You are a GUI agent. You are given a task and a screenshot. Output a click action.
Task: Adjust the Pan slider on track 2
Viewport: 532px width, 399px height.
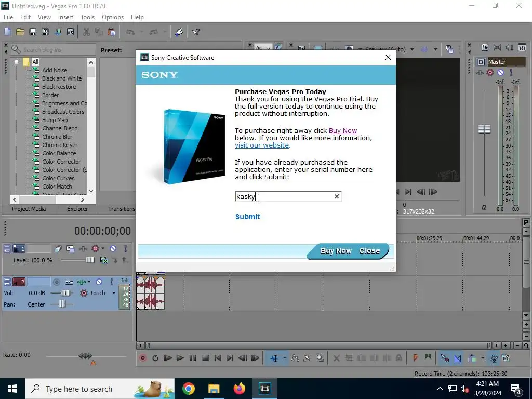point(62,304)
